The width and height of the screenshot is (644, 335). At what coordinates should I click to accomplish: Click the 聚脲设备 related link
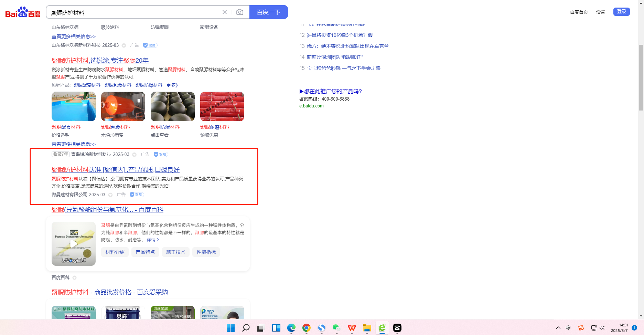(209, 27)
